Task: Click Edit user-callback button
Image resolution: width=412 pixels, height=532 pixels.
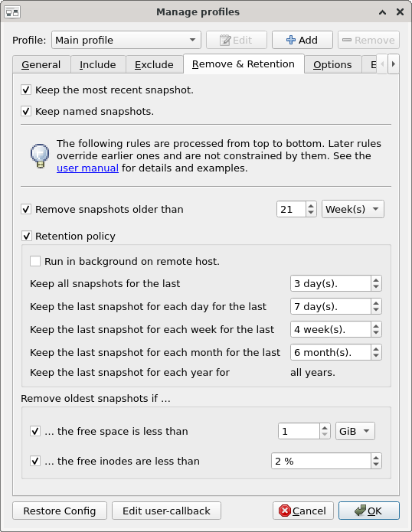Action: 167,511
